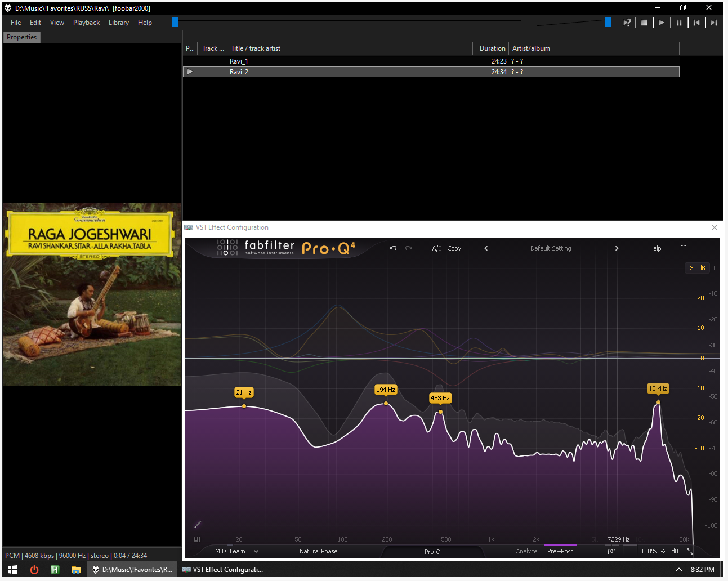Viewport: 728px width, 581px height.
Task: Click the 100% output scale value
Action: (649, 551)
